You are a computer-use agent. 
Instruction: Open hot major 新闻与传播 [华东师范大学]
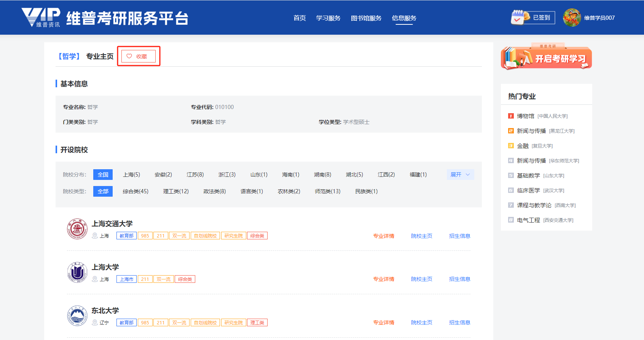[x=548, y=160]
